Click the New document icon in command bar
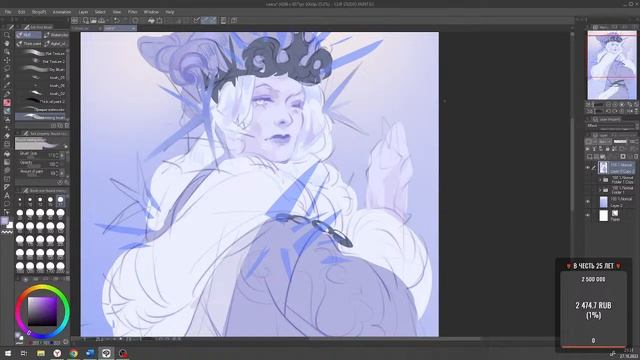640x360 pixels. (86, 20)
